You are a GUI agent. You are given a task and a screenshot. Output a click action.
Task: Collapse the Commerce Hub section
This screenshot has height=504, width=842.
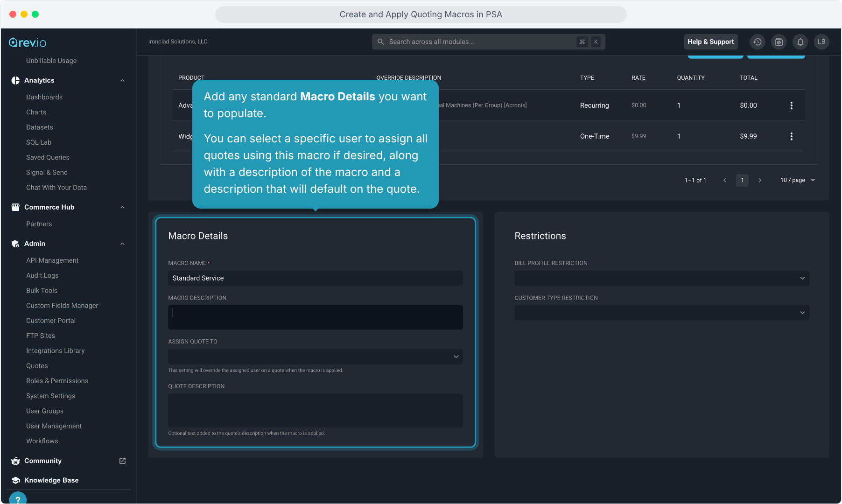[122, 207]
